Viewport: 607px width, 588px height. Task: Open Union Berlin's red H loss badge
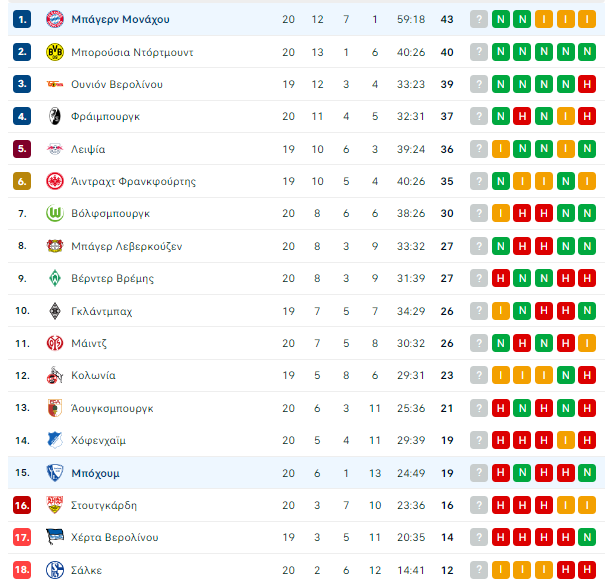click(587, 84)
